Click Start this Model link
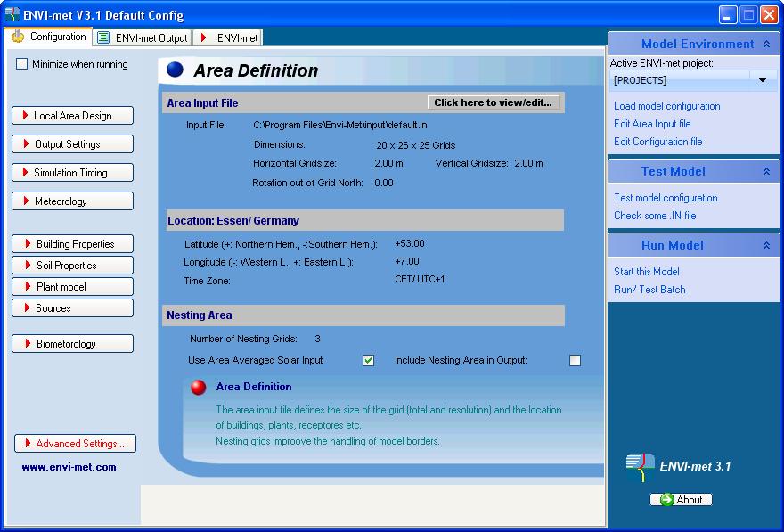The image size is (784, 532). click(x=647, y=272)
